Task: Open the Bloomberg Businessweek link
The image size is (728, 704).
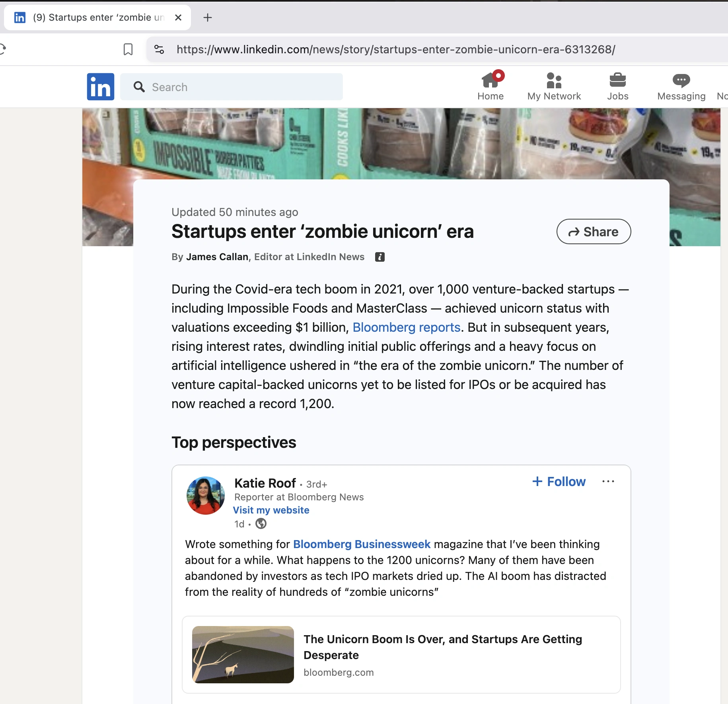Action: (362, 544)
